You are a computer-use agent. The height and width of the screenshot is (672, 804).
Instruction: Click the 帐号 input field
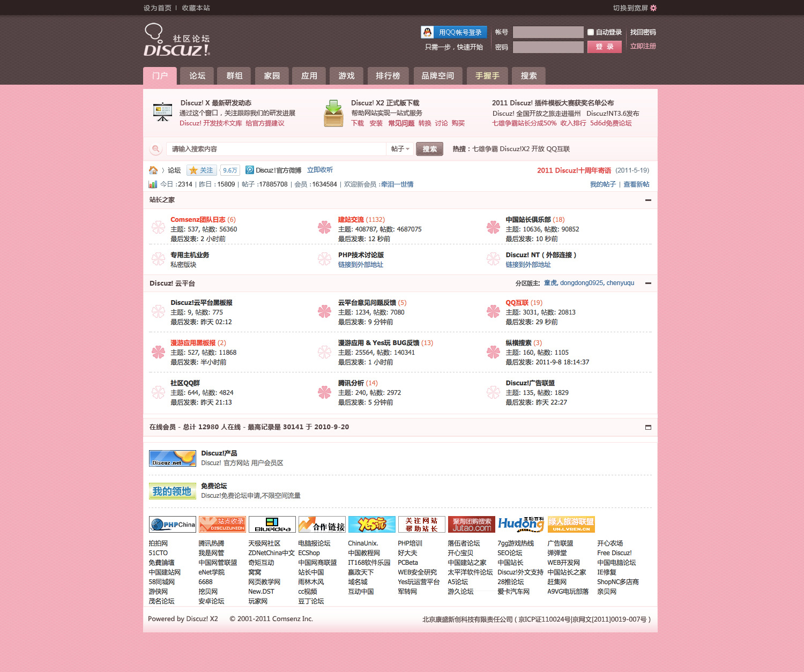548,32
